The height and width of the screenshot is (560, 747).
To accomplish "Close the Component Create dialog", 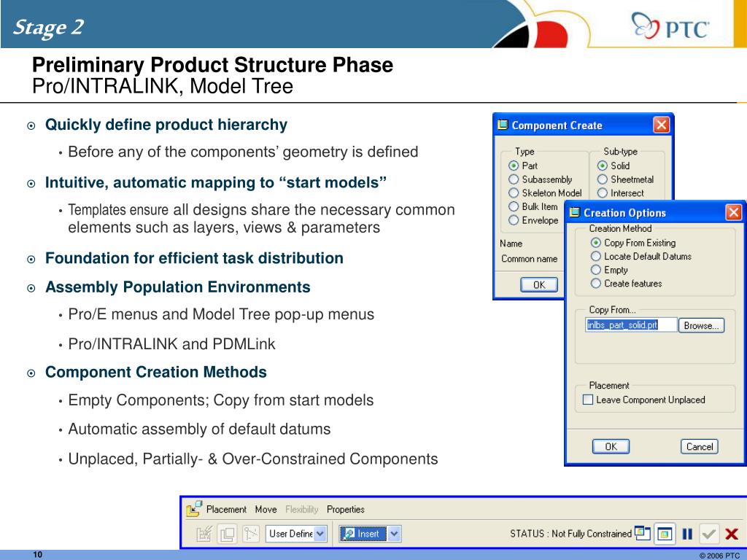I will coord(661,125).
